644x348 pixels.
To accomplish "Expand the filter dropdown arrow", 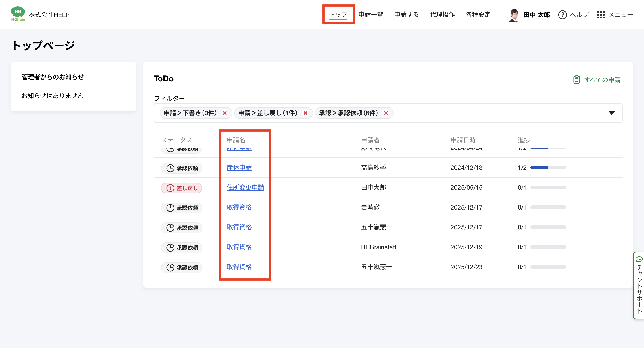I will point(612,113).
